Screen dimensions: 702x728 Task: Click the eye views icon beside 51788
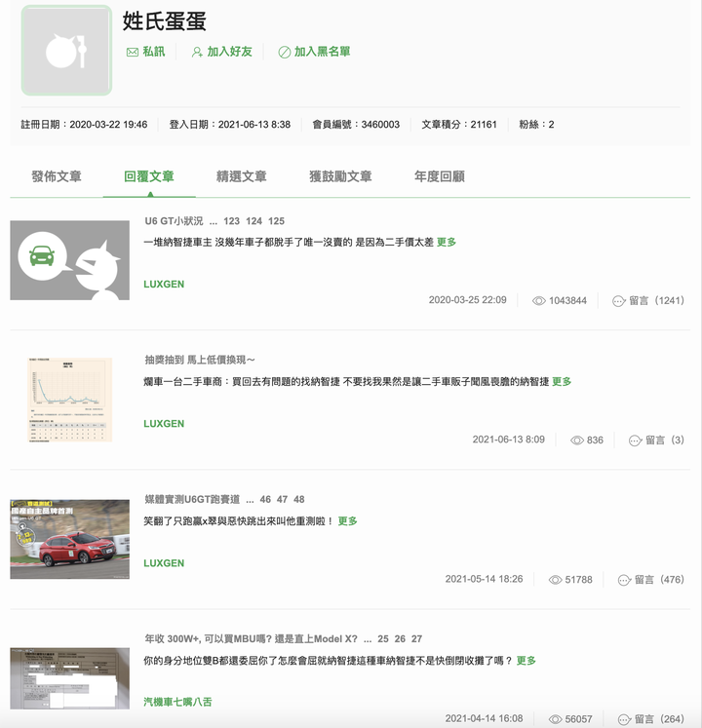555,580
